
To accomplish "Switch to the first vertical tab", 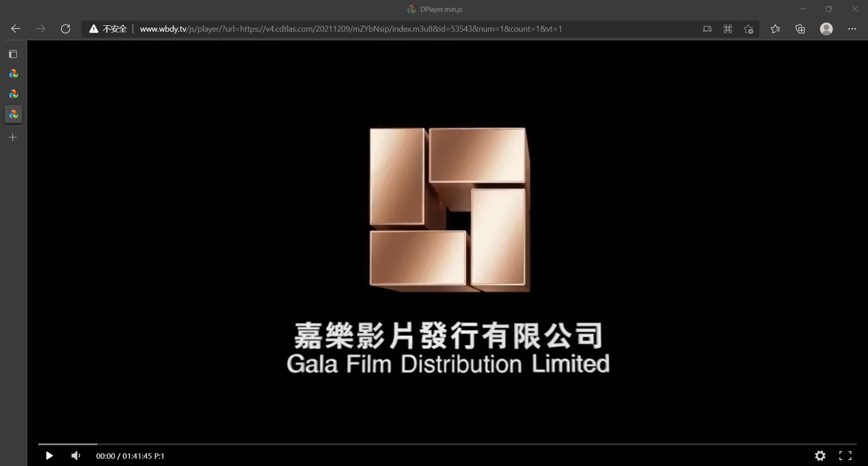I will coord(14,74).
